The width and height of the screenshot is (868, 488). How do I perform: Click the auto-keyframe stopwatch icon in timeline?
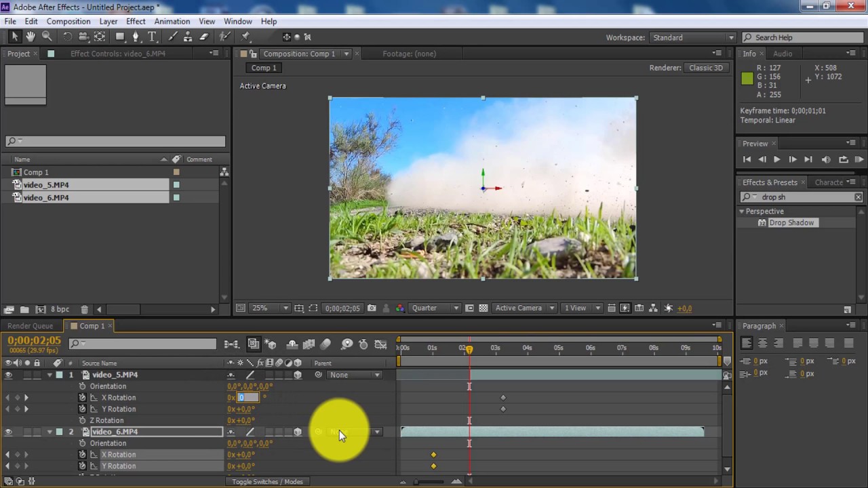(363, 344)
